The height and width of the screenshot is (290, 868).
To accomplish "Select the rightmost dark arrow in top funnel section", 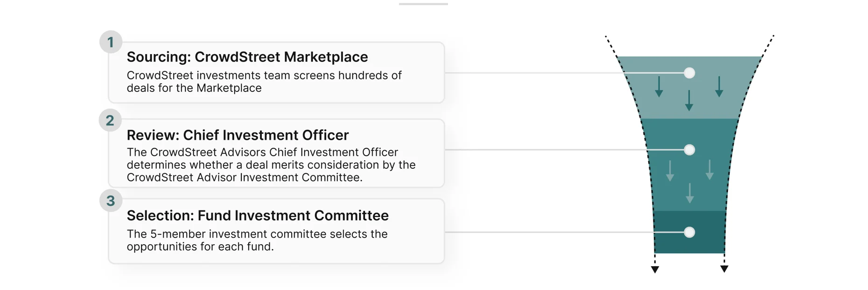I will click(x=719, y=87).
